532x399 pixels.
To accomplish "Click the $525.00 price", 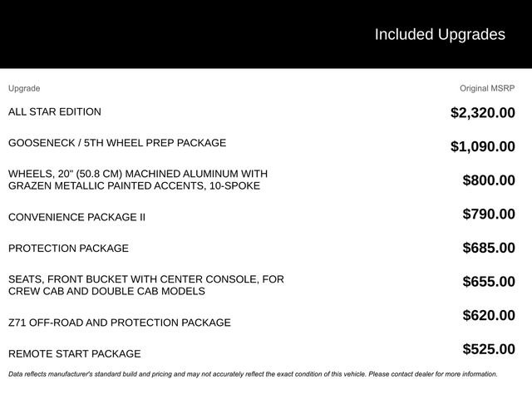I will point(489,349).
